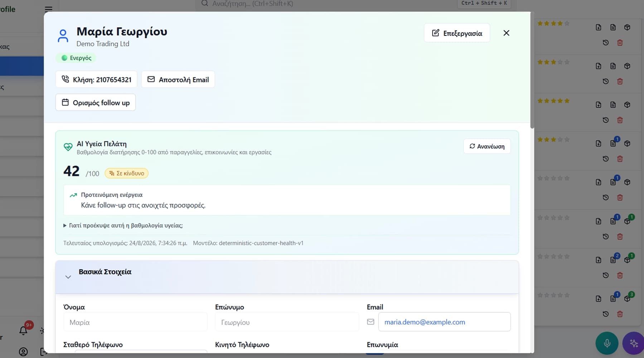Click the company name Demo Trading Ltd

point(103,44)
